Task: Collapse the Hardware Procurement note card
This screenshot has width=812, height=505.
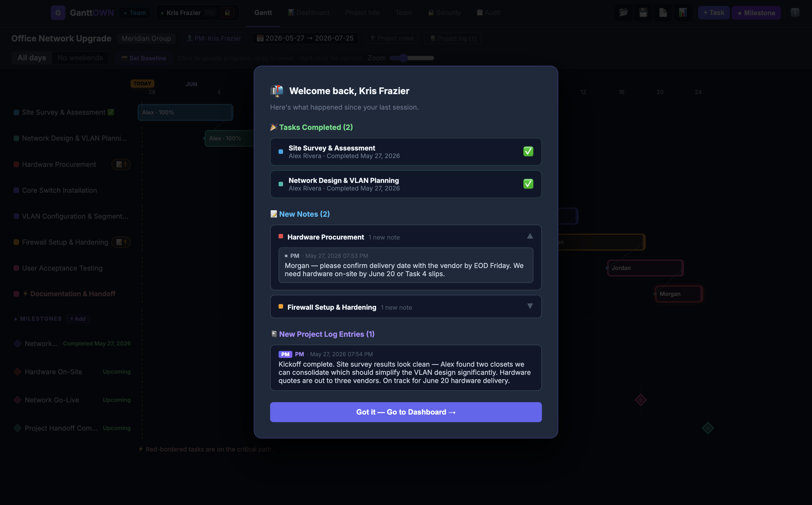Action: click(530, 236)
